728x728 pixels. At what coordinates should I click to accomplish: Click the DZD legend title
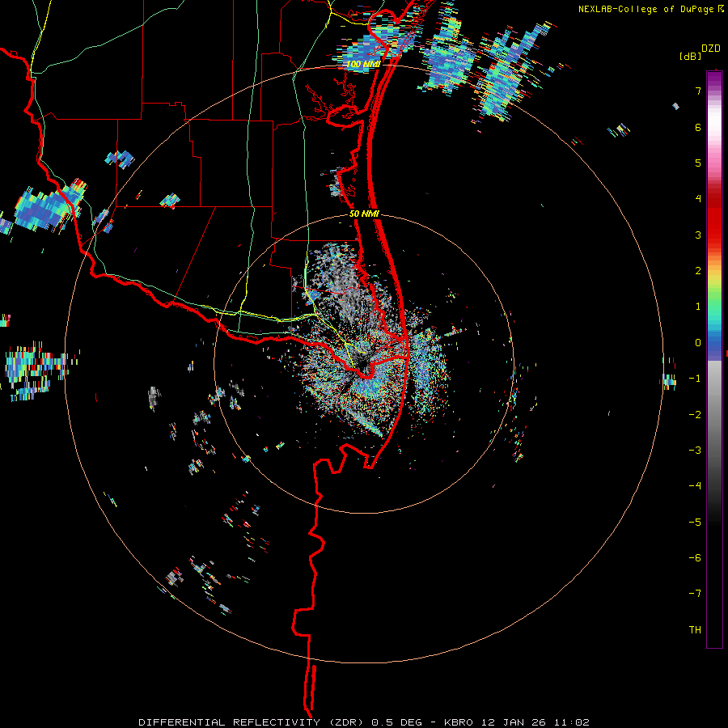pos(711,49)
